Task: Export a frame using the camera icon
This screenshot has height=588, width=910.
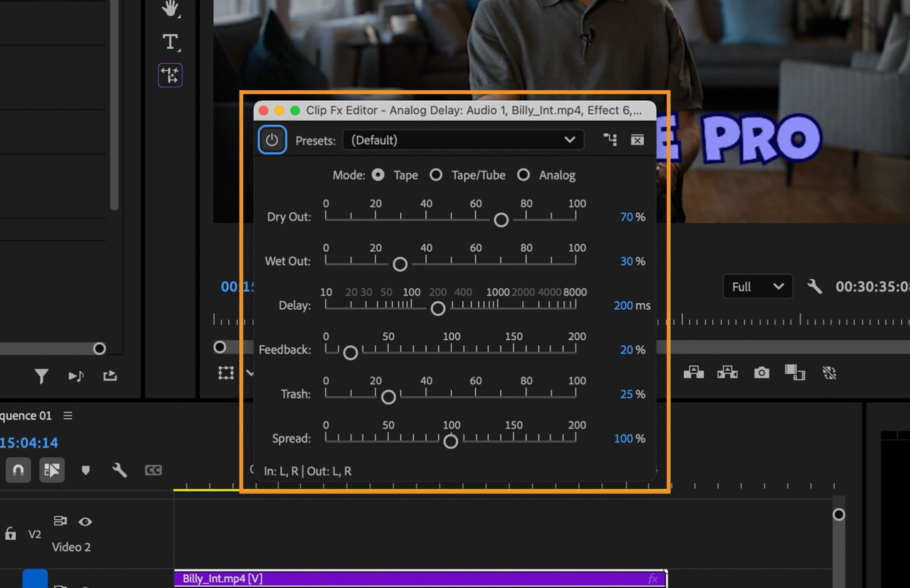Action: 762,372
